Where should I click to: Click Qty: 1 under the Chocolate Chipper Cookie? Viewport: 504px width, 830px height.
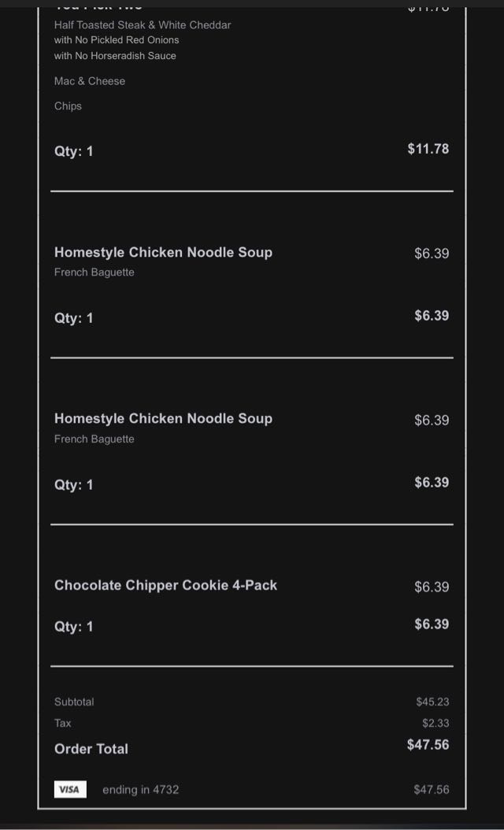point(73,627)
